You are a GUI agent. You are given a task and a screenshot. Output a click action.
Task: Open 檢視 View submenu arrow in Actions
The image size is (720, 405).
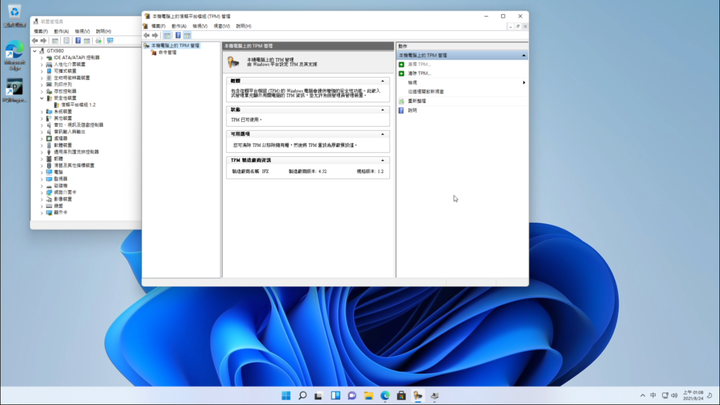[x=524, y=83]
